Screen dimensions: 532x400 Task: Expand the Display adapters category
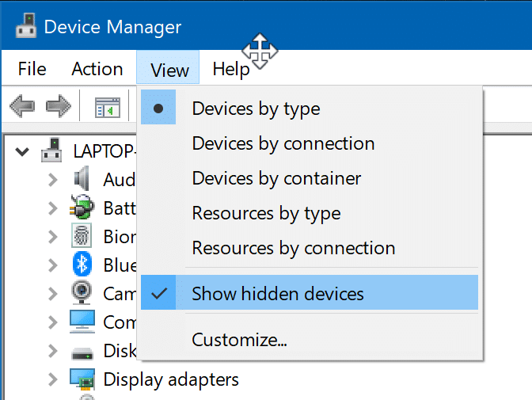pyautogui.click(x=53, y=379)
